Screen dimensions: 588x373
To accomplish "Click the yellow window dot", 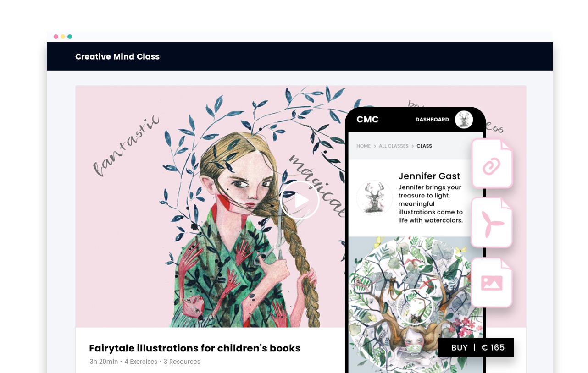I will [63, 37].
